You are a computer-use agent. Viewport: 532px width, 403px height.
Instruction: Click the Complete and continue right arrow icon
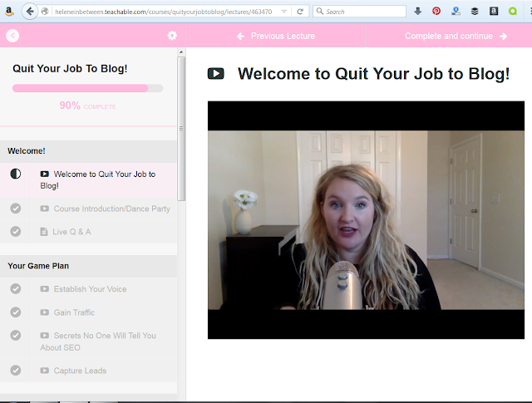pos(504,37)
